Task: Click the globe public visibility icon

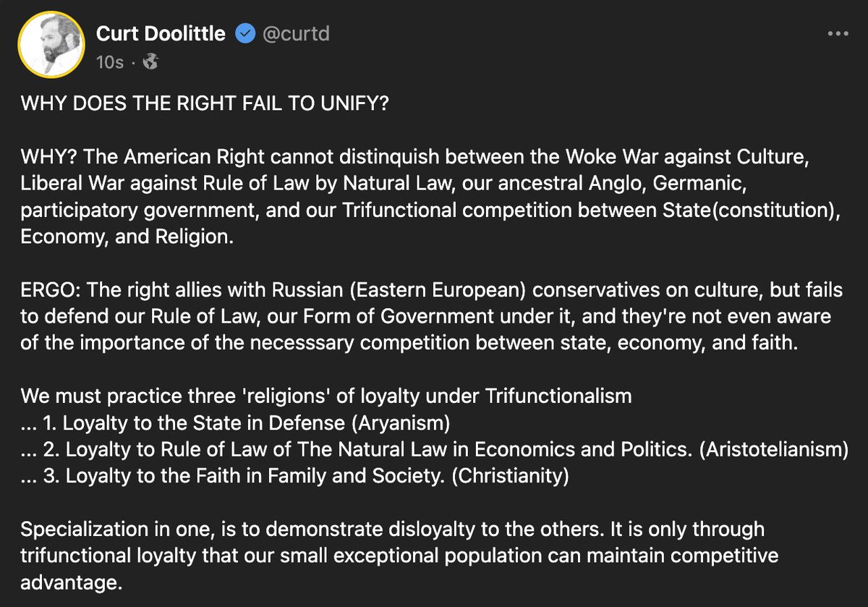Action: (150, 62)
